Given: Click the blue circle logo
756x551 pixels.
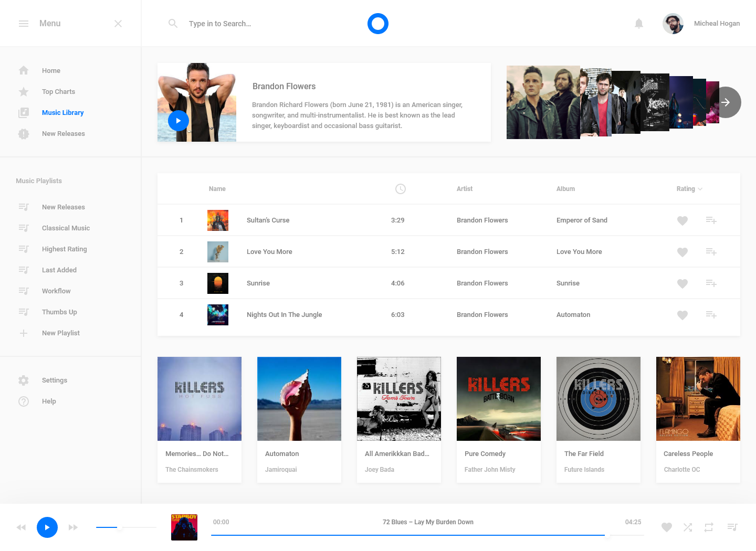Looking at the screenshot, I should point(378,24).
